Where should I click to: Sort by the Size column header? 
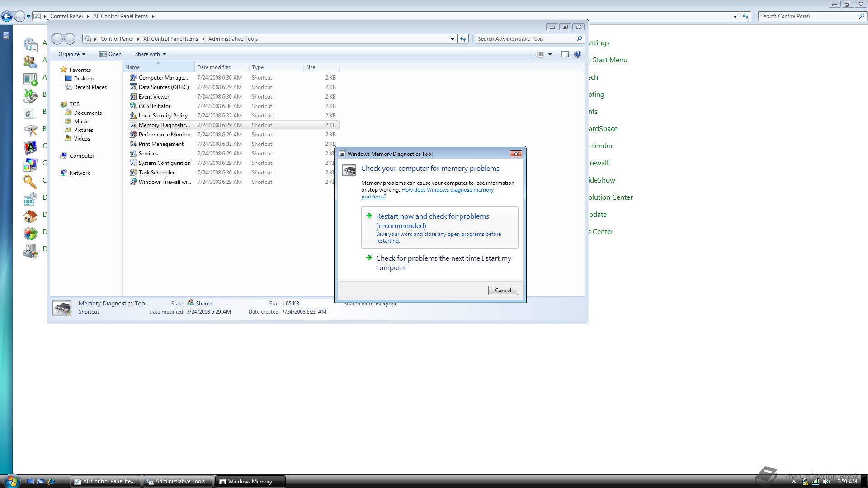point(321,67)
